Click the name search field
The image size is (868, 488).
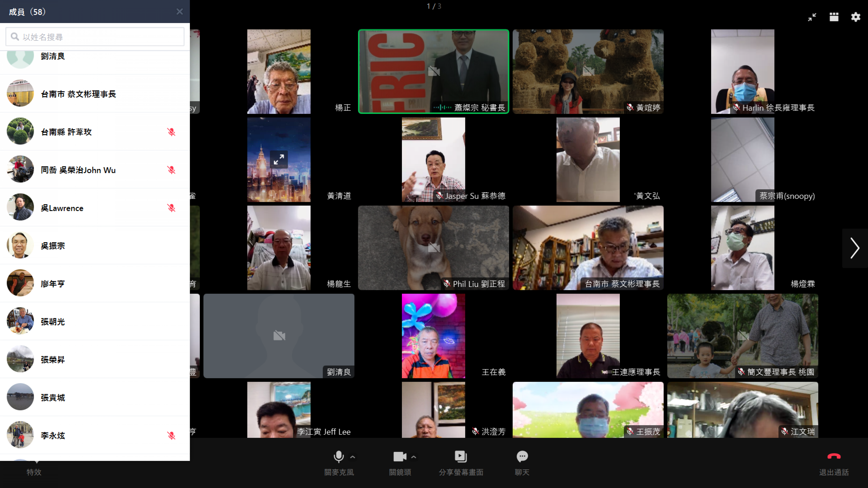point(95,37)
